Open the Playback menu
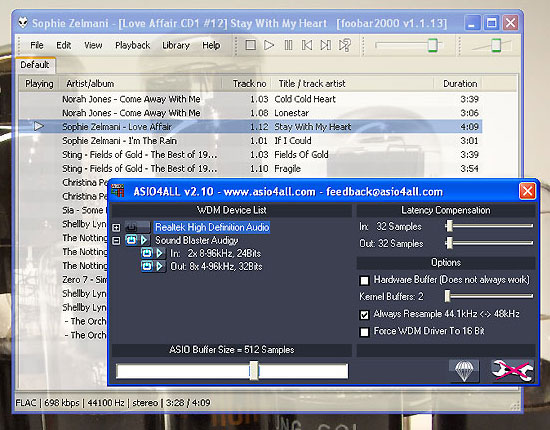Screen dimensions: 550x430 [x=132, y=45]
